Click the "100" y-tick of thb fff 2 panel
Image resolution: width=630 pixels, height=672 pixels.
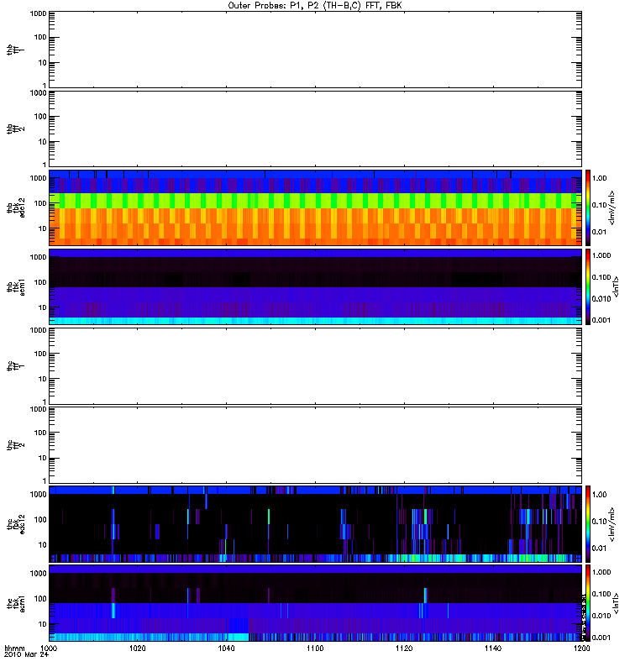click(40, 117)
